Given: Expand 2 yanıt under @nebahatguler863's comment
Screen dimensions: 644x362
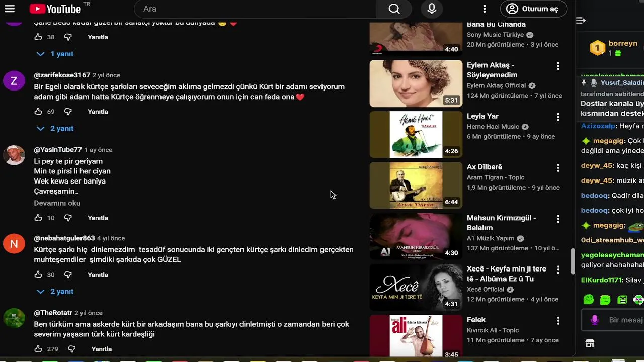Looking at the screenshot, I should (55, 291).
